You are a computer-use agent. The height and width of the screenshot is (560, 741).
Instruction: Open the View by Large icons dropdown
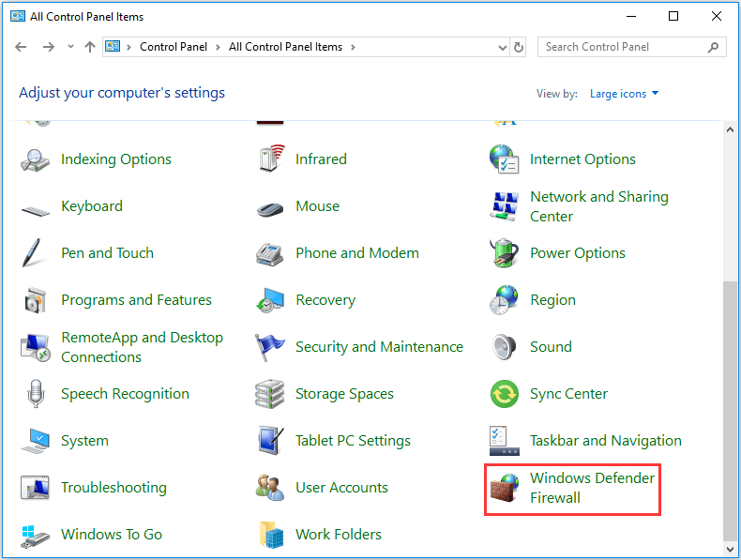[x=624, y=94]
